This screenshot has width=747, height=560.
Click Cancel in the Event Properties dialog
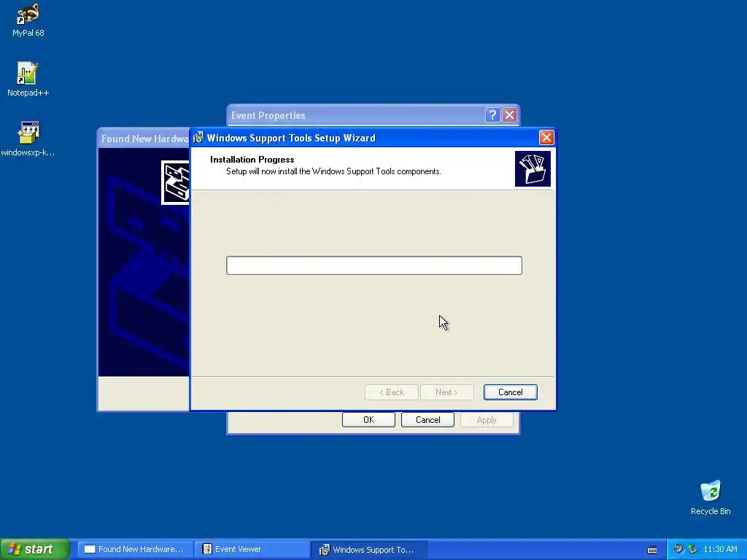click(427, 419)
